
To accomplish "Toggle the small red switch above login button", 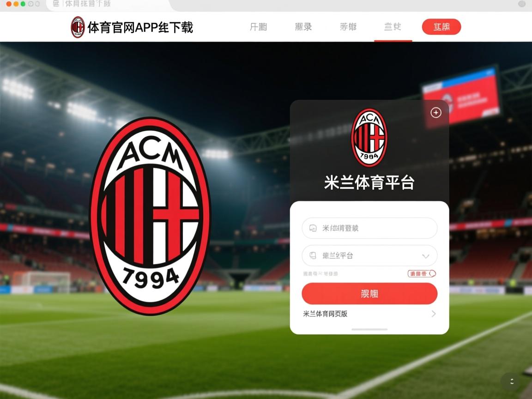I will pos(422,273).
